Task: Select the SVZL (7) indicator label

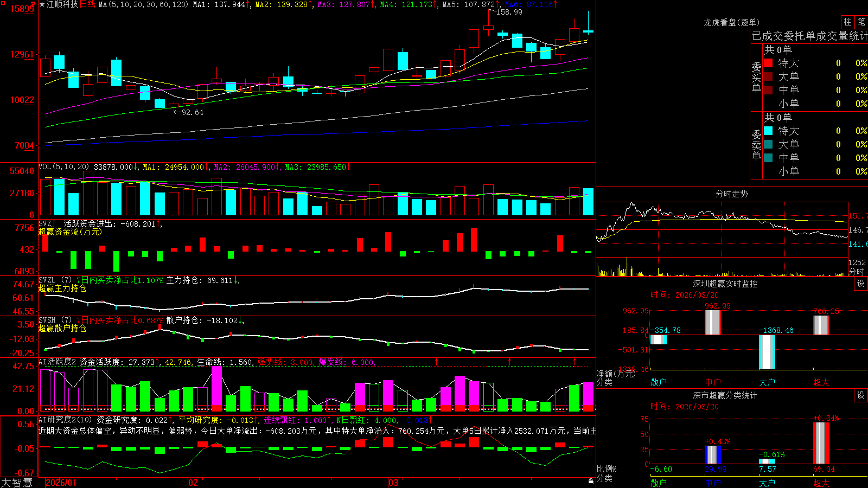Action: [x=55, y=280]
